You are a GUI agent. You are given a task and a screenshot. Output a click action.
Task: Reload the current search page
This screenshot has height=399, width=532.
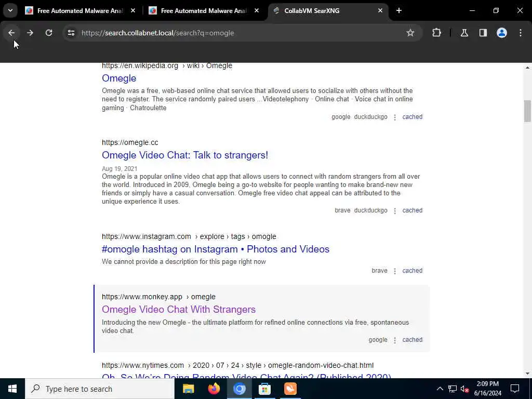pyautogui.click(x=49, y=33)
